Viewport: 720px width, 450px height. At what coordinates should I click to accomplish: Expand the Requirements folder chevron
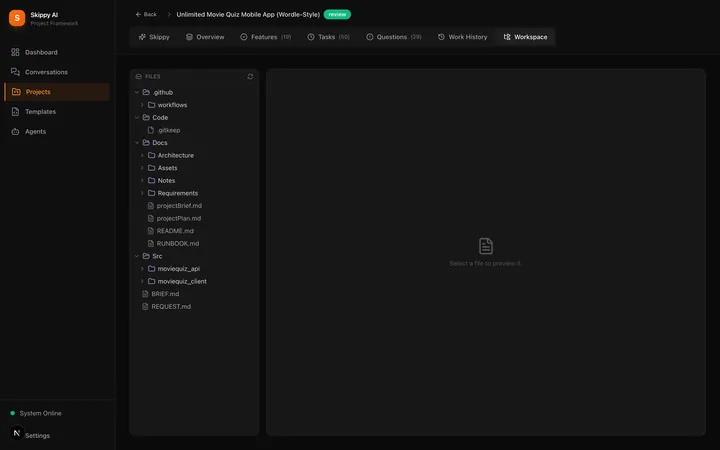[x=142, y=193]
